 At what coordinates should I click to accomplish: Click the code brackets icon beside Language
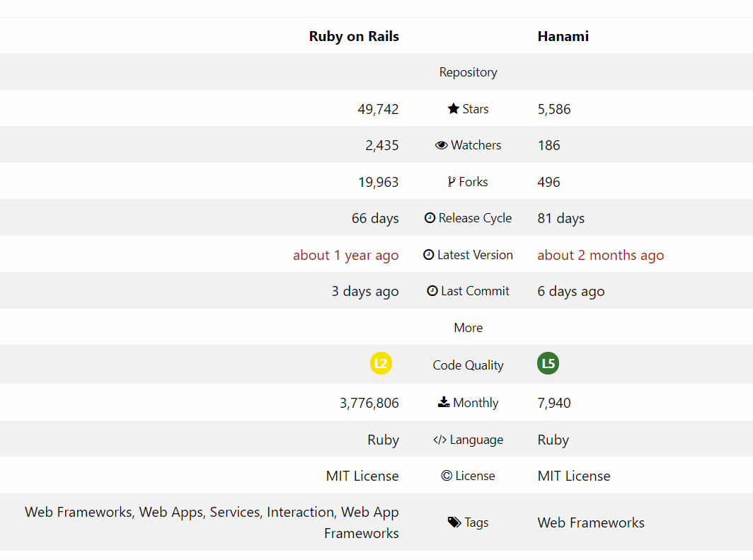[439, 440]
